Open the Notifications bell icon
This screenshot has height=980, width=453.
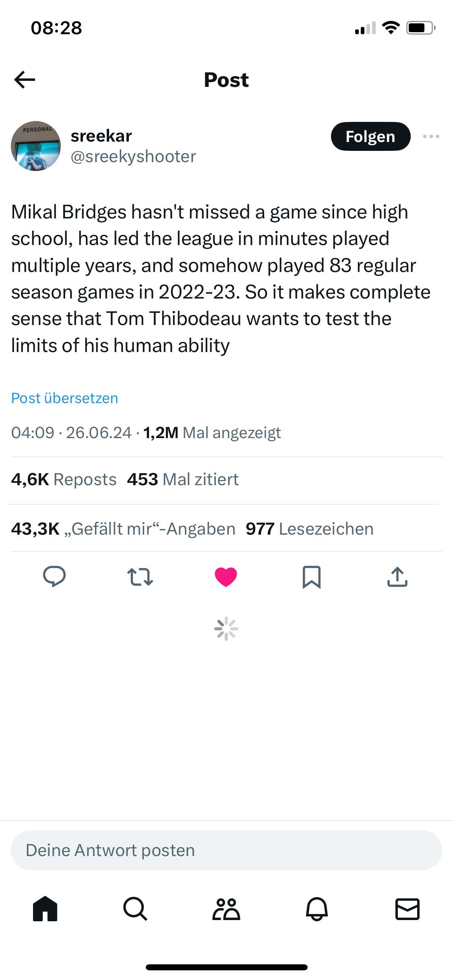coord(317,909)
